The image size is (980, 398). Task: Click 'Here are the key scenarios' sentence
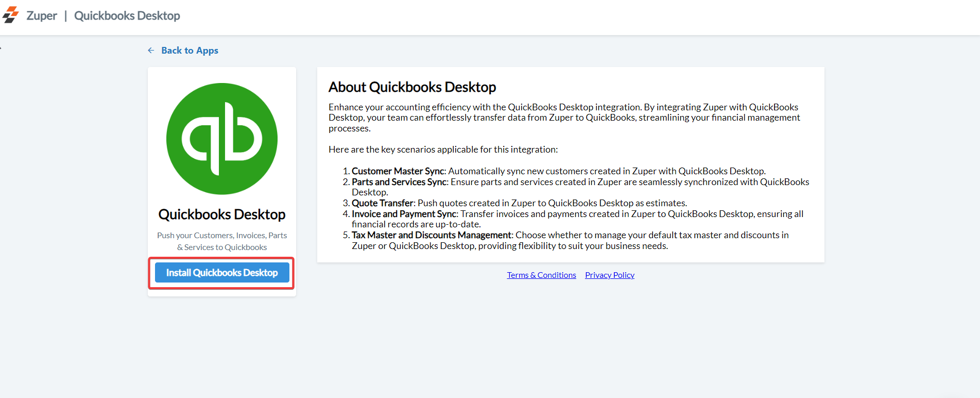pyautogui.click(x=443, y=150)
